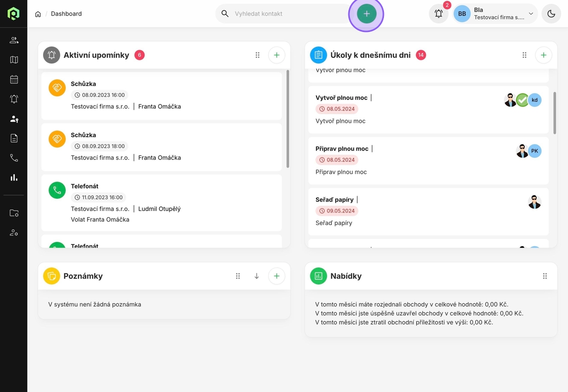This screenshot has width=568, height=392.
Task: Expand the Bla user account dropdown
Action: [530, 14]
